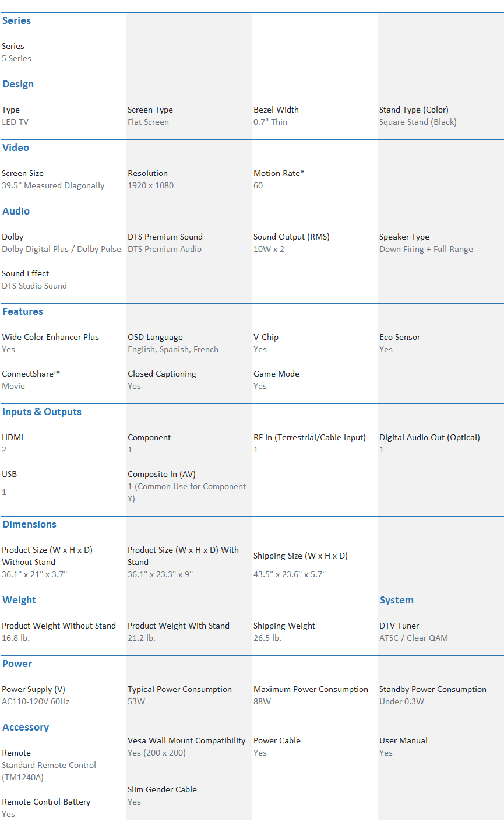This screenshot has width=504, height=832.
Task: Select the 1920 x 1080 resolution value
Action: tap(150, 186)
